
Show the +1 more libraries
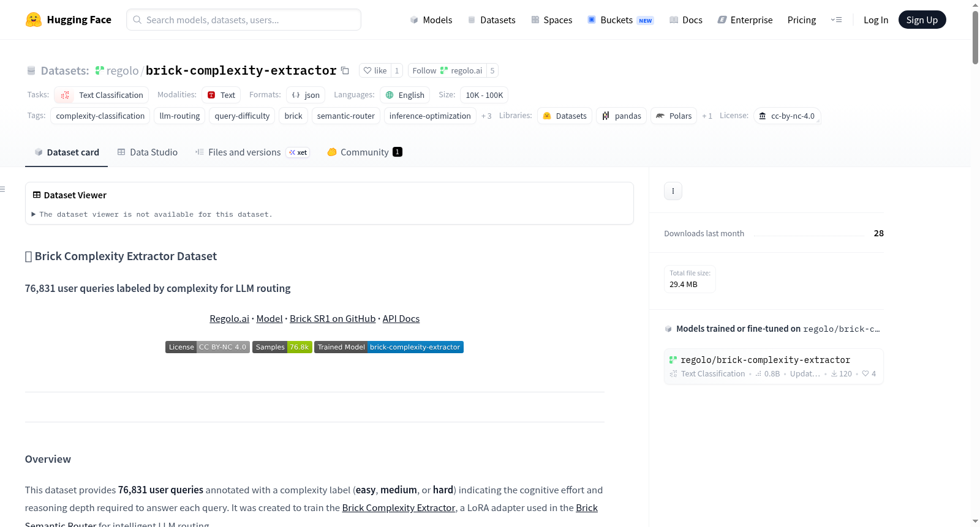click(707, 116)
